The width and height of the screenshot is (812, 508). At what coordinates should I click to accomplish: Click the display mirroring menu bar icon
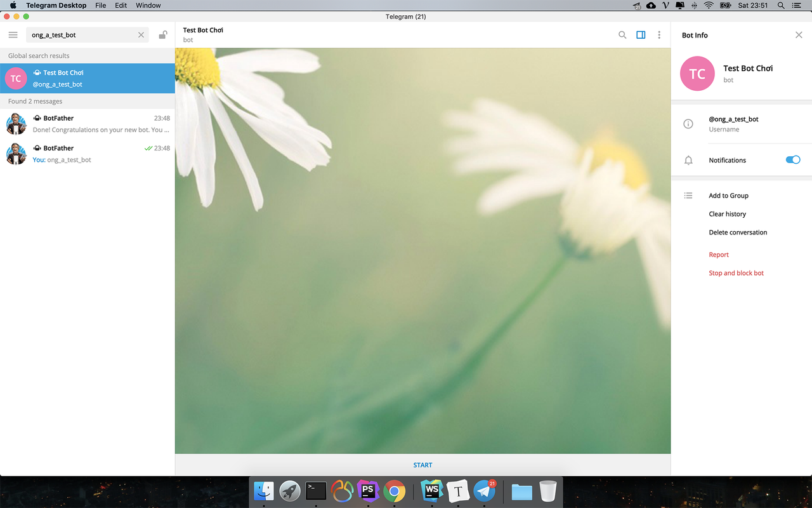tap(681, 5)
